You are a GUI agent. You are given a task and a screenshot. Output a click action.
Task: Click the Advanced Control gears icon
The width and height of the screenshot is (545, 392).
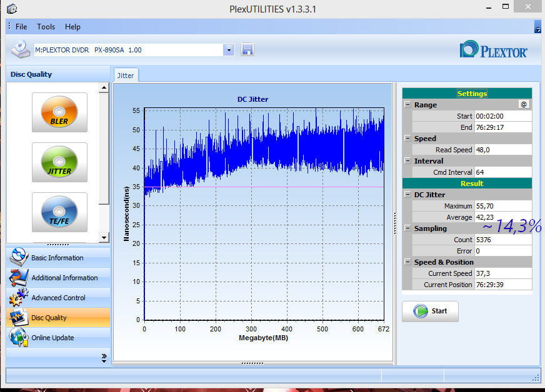pos(18,297)
